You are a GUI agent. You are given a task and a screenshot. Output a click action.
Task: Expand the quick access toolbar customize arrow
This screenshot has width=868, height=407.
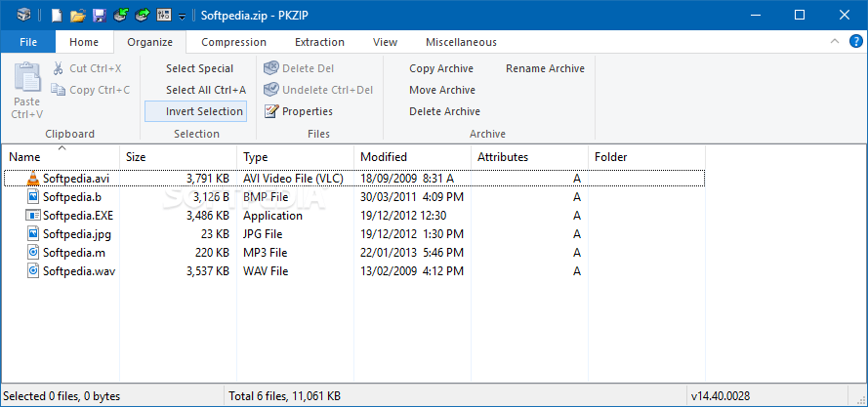(183, 17)
